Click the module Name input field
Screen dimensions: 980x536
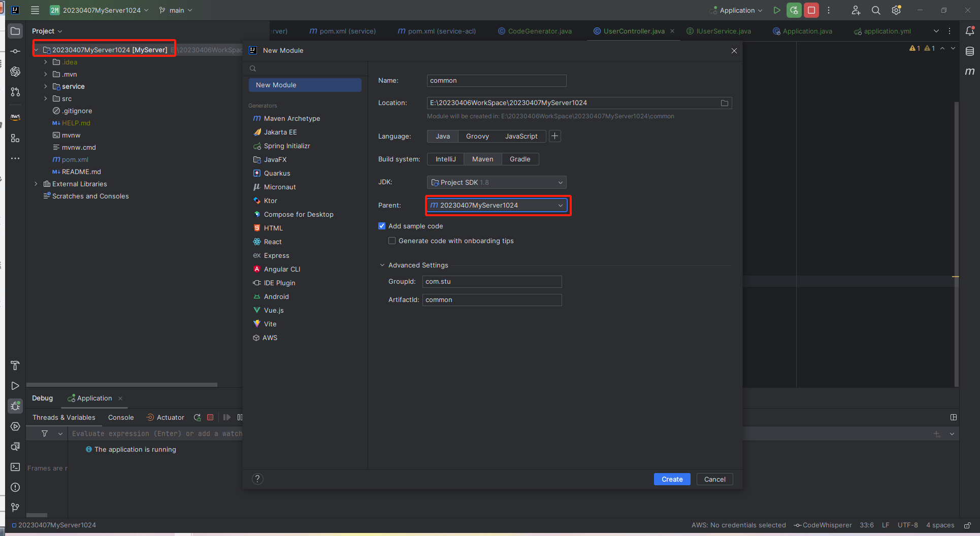[x=496, y=81]
